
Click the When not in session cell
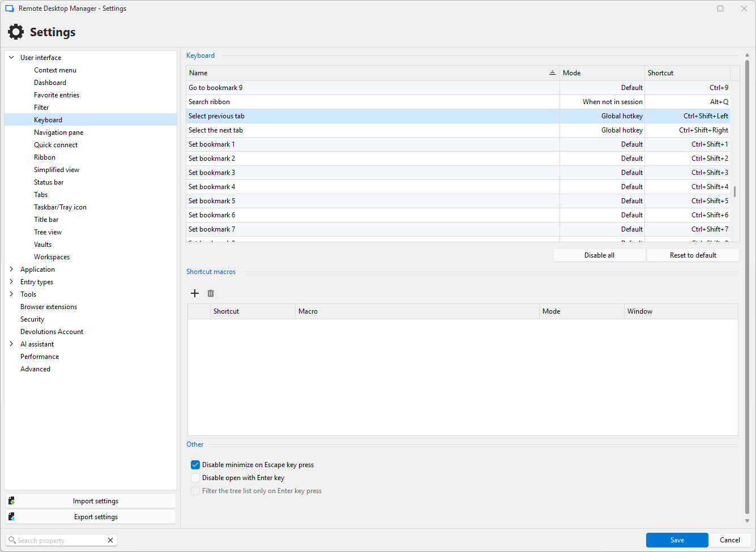point(602,102)
